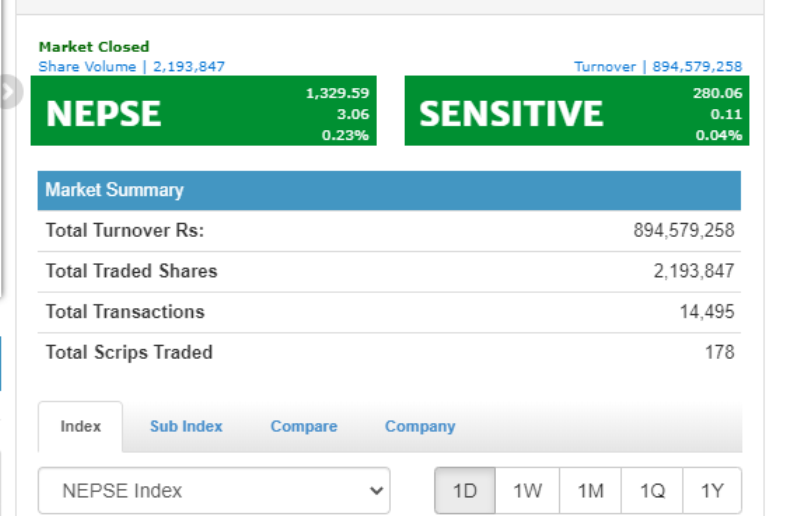
Task: Click the Market Summary header
Action: (389, 191)
